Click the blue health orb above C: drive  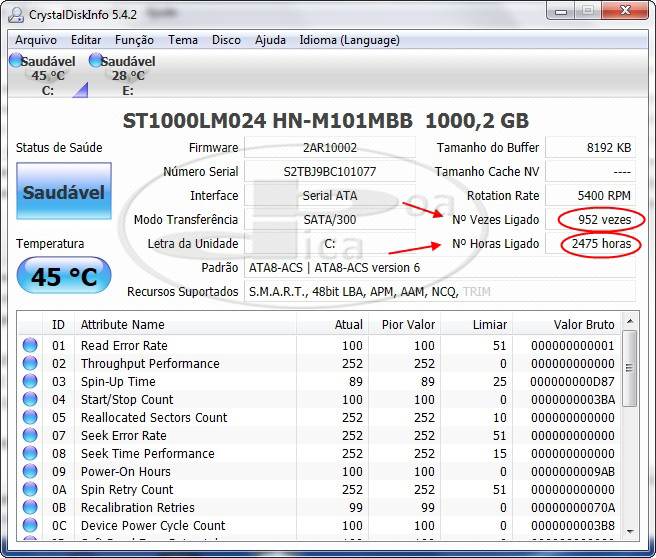click(x=16, y=60)
